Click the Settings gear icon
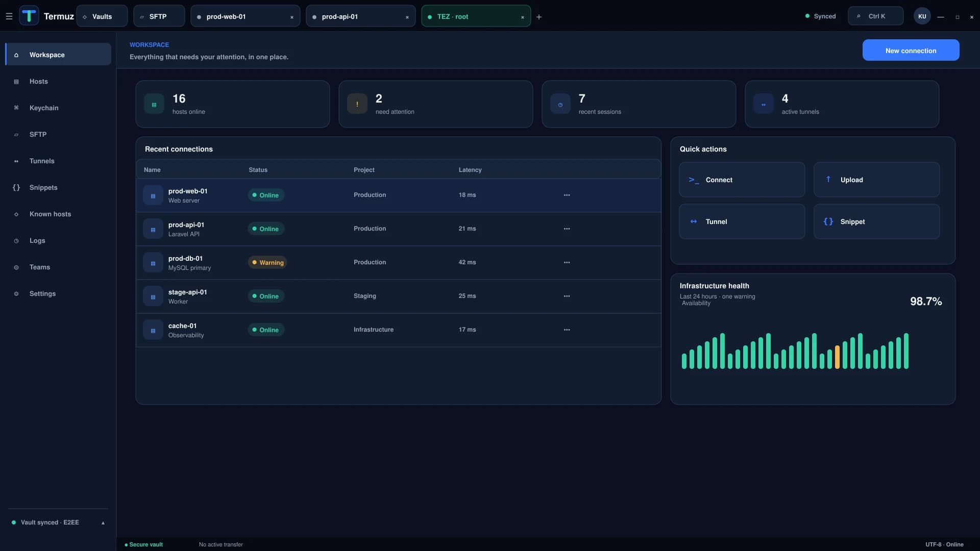The height and width of the screenshot is (551, 980). 16,294
